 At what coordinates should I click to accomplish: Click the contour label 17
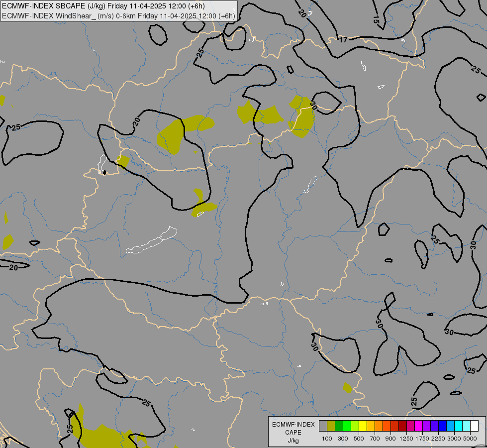[343, 40]
